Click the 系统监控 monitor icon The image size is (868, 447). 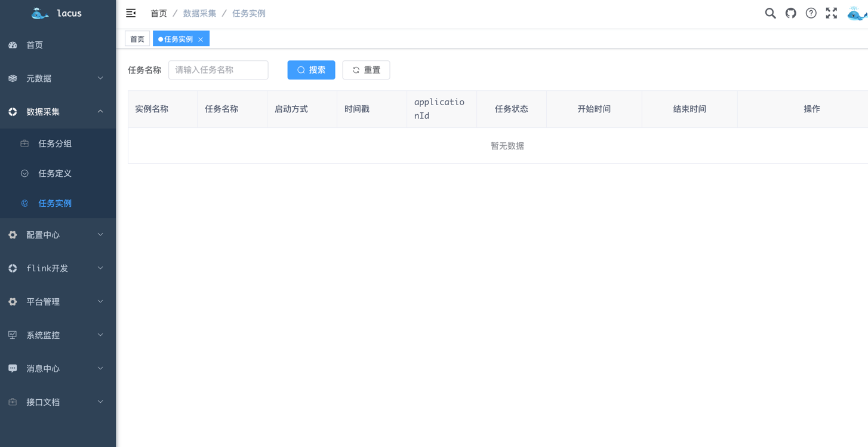[x=13, y=335]
